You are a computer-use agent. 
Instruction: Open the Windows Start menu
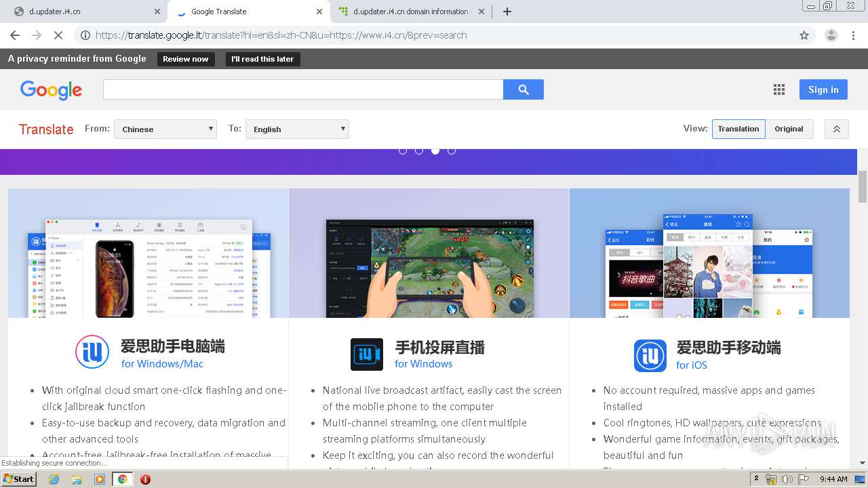pyautogui.click(x=19, y=479)
